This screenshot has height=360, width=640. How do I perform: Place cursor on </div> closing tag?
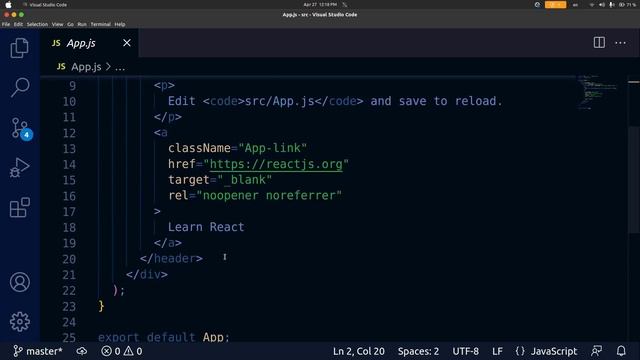147,275
